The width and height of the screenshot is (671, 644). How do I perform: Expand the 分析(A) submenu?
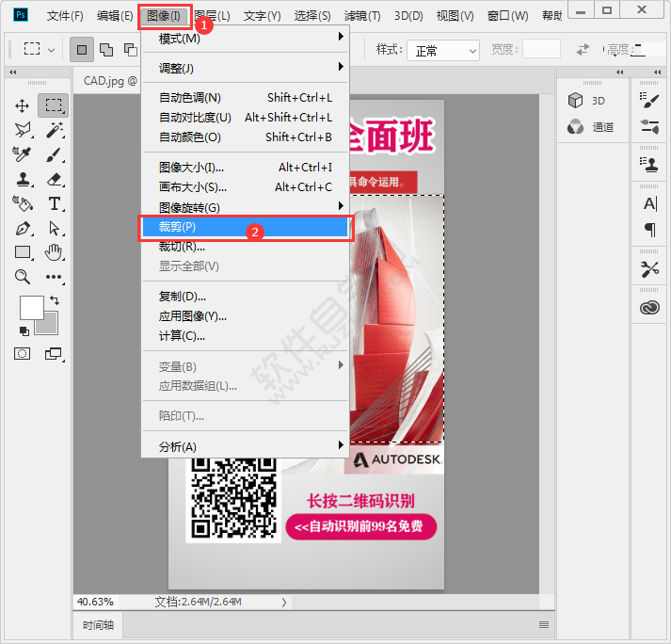(x=246, y=446)
